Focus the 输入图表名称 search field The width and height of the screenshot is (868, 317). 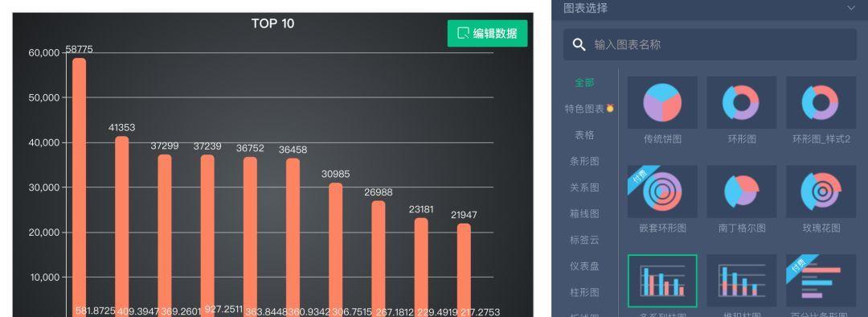(x=710, y=44)
